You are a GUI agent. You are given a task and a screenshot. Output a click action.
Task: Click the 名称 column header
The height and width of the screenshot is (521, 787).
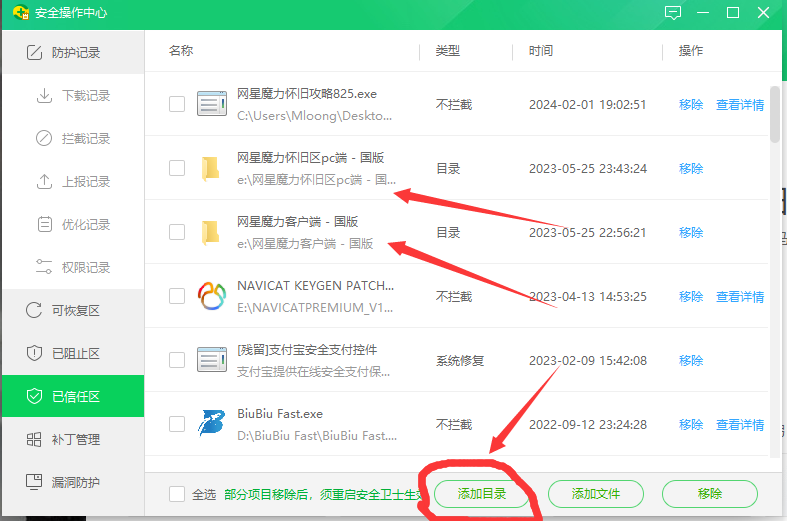[x=181, y=51]
